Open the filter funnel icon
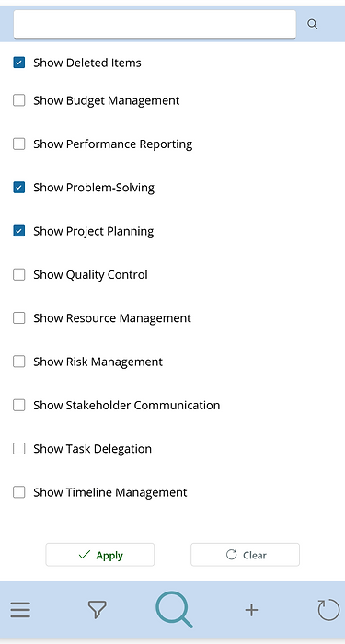345x644 pixels. click(98, 609)
